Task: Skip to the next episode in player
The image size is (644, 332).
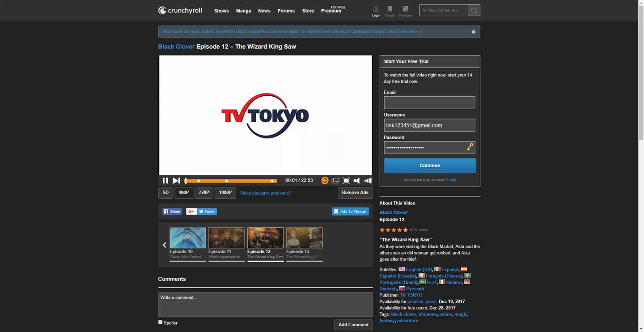Action: 176,181
